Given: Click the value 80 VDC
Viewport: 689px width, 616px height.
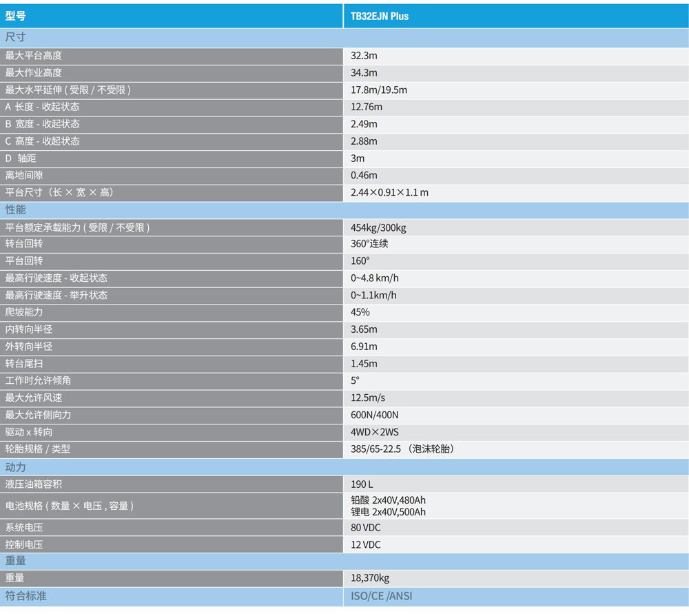Looking at the screenshot, I should (366, 527).
